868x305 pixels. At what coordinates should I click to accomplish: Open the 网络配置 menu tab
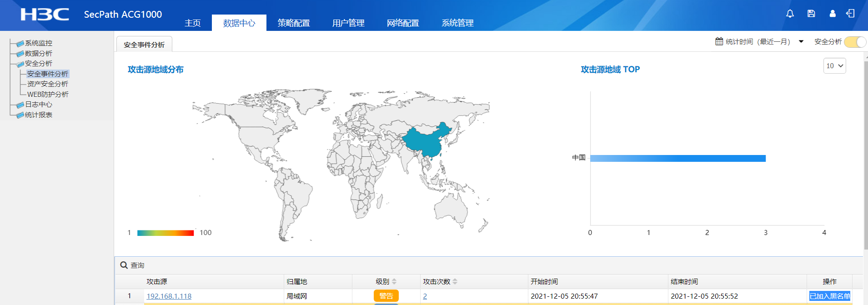coord(403,23)
